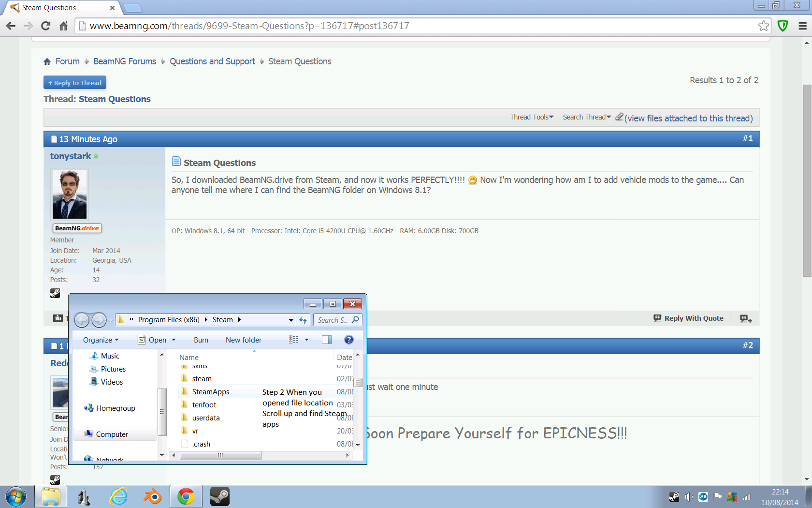Click New folder in Explorer toolbar
The image size is (812, 508).
[244, 340]
